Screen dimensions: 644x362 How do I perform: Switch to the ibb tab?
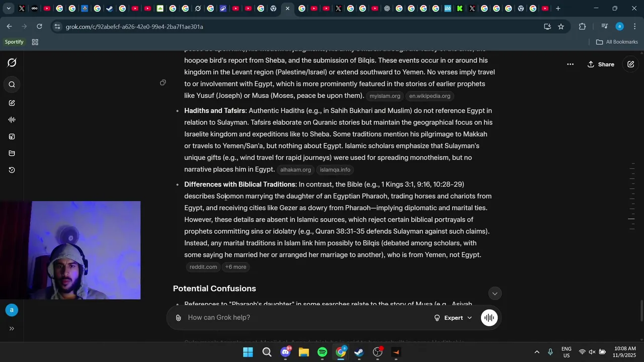click(447, 9)
